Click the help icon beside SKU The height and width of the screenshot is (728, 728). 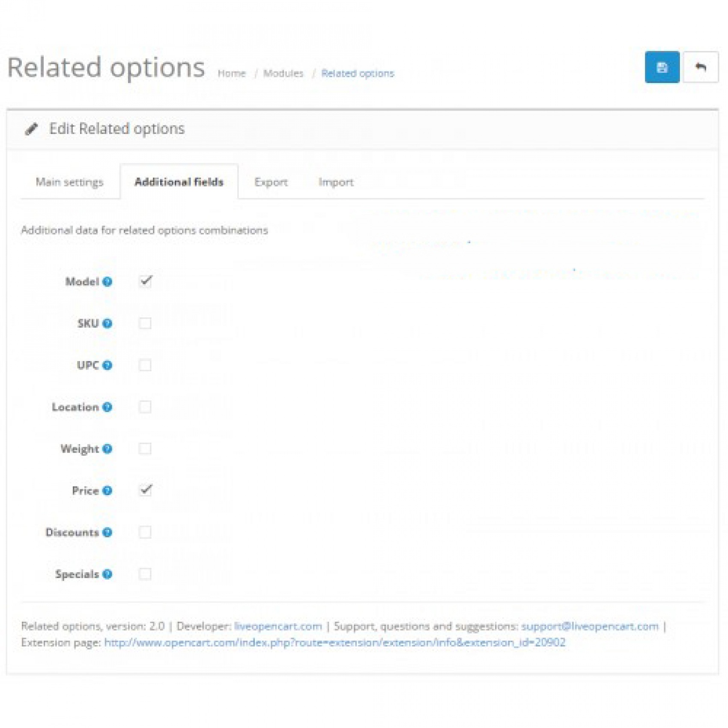tap(107, 323)
